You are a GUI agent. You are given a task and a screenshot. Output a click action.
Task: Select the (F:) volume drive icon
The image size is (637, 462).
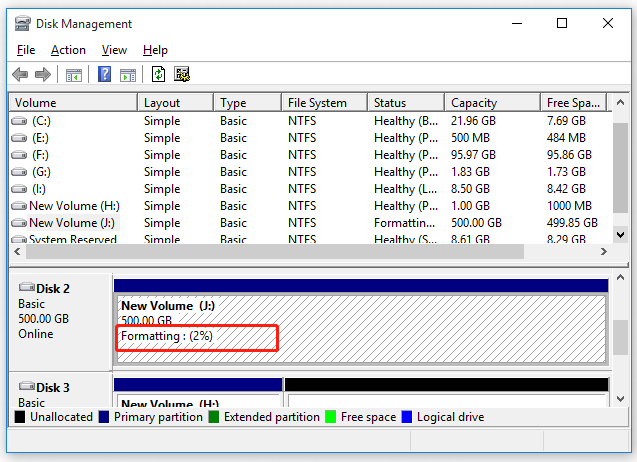tap(19, 155)
